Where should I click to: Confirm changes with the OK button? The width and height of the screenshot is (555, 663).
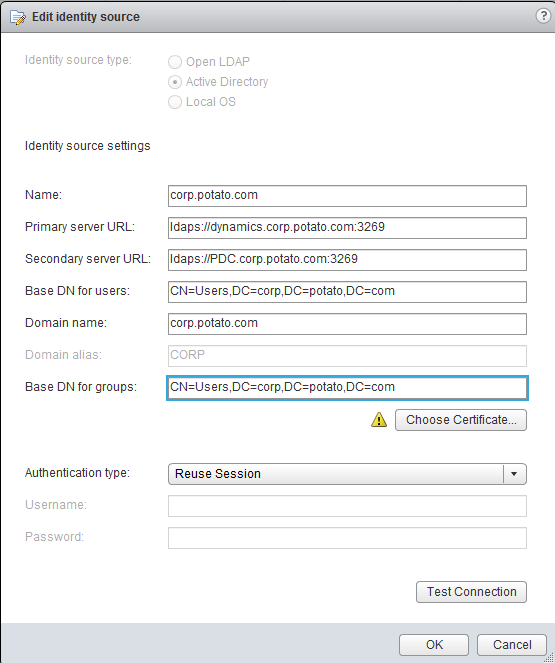[434, 645]
